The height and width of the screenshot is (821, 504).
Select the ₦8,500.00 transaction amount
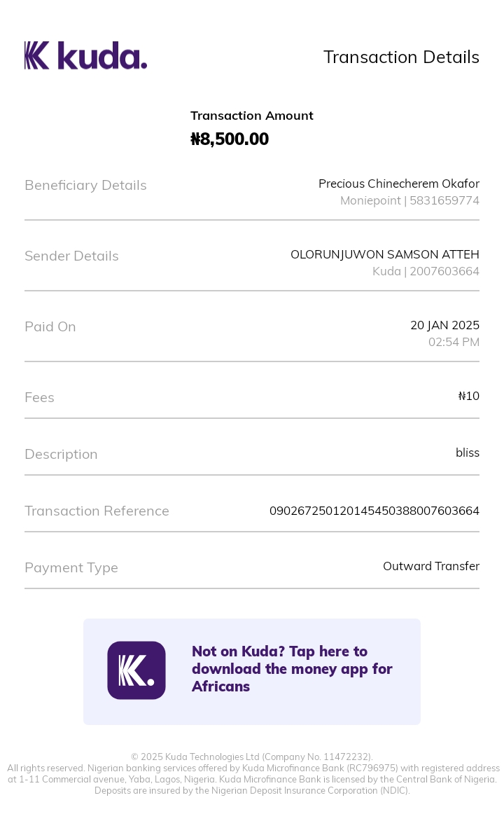(230, 139)
